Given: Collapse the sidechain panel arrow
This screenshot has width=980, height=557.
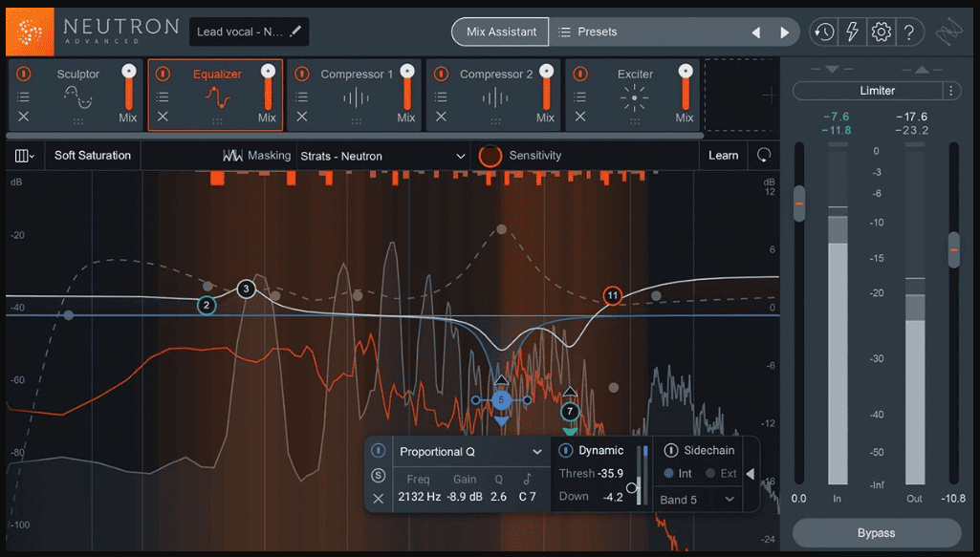Looking at the screenshot, I should point(751,474).
